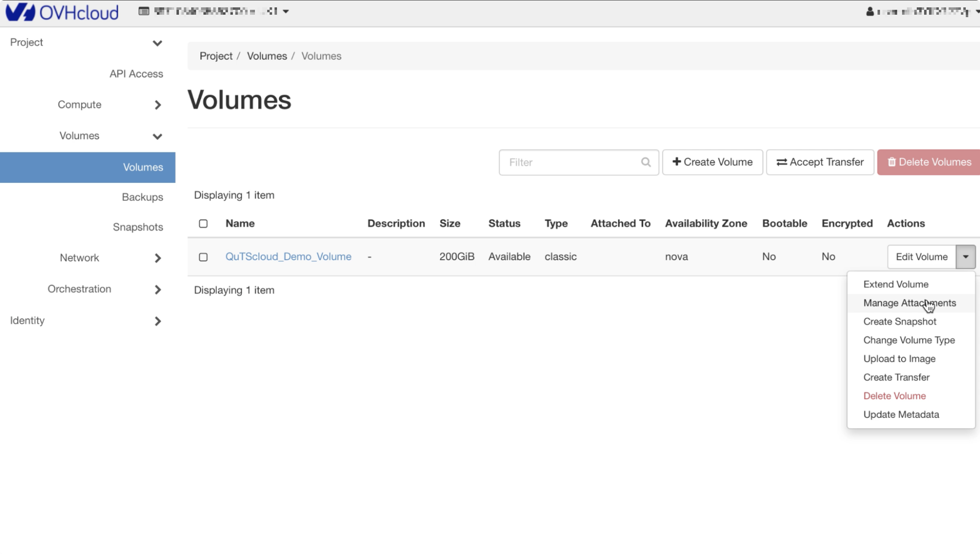Viewport: 980px width, 554px height.
Task: Open the QuTScloud_Demo_Volume link
Action: point(288,257)
